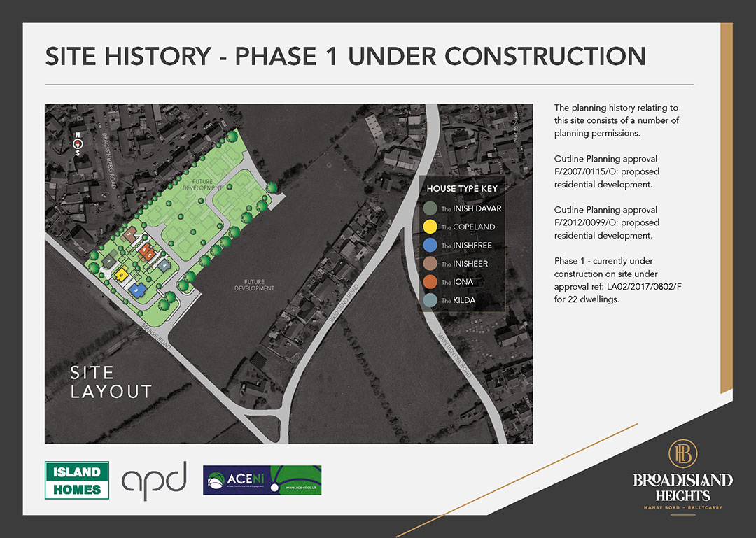This screenshot has width=756, height=538.
Task: Select the yellow house plot 2 on map
Action: pyautogui.click(x=121, y=275)
